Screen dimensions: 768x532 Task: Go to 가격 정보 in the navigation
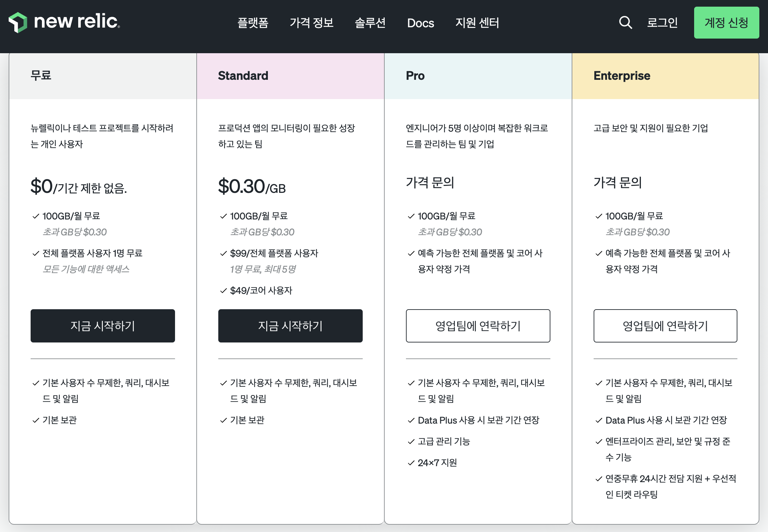pos(311,23)
